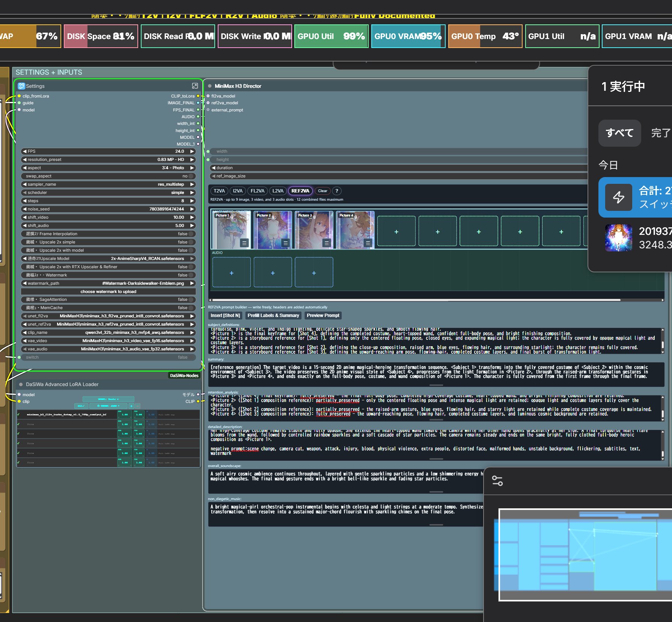Open the scheduler dropdown
The height and width of the screenshot is (622, 672).
click(x=108, y=193)
